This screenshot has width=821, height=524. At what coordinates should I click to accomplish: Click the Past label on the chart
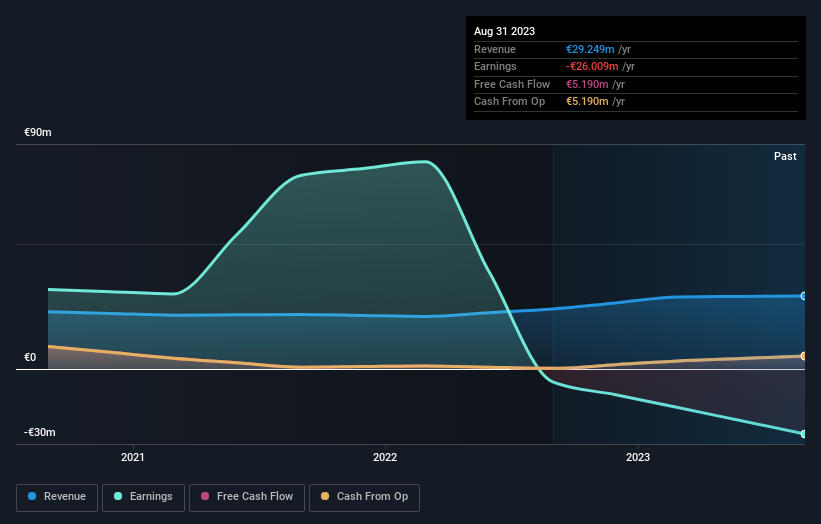pyautogui.click(x=785, y=157)
